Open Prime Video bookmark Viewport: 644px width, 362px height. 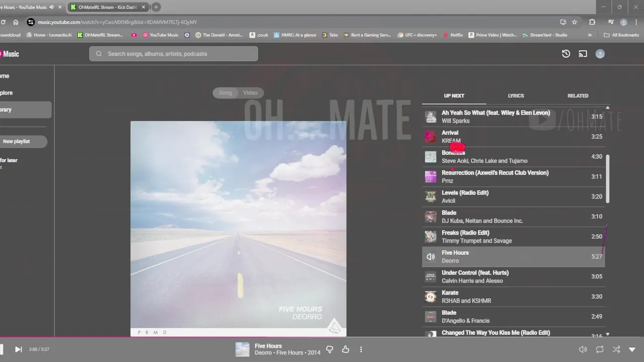tap(493, 35)
